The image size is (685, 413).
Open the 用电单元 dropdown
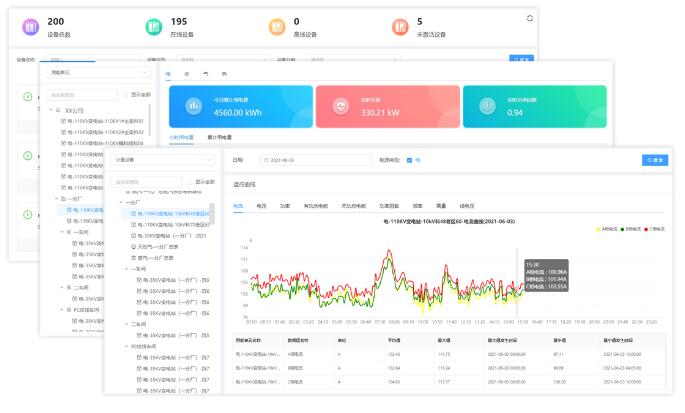[98, 73]
